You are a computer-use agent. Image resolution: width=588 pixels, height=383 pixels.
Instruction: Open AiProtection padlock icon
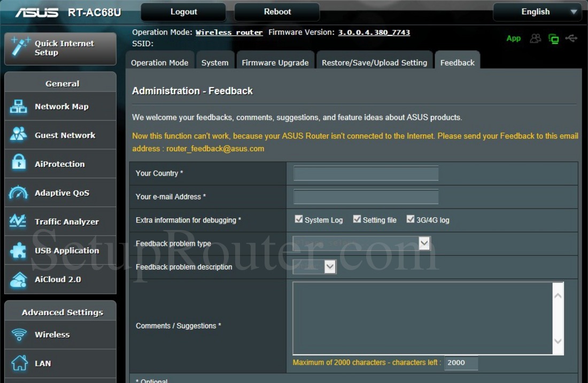pos(18,163)
